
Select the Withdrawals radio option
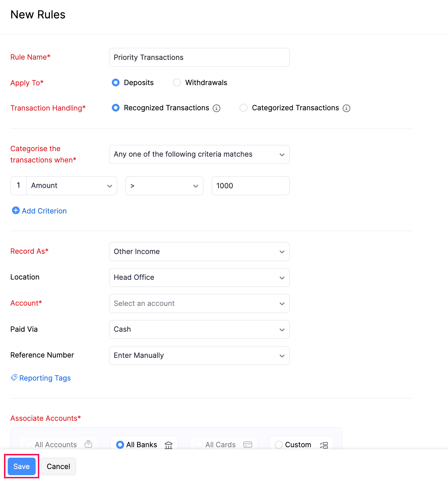click(177, 83)
